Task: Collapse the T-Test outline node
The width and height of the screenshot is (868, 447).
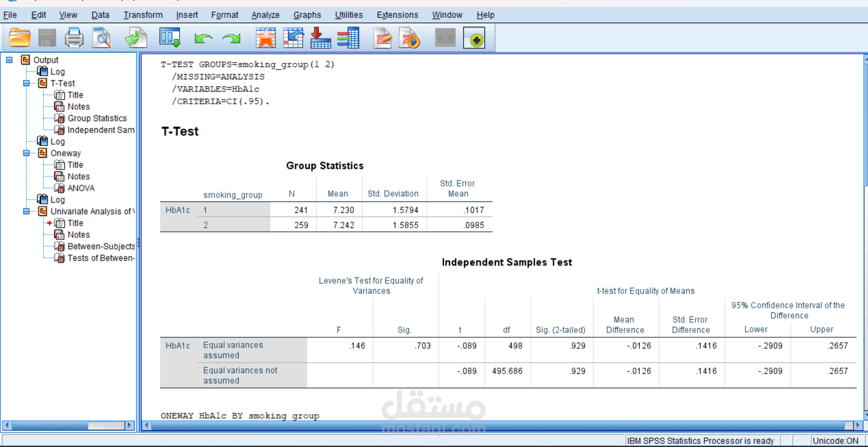Action: coord(26,84)
